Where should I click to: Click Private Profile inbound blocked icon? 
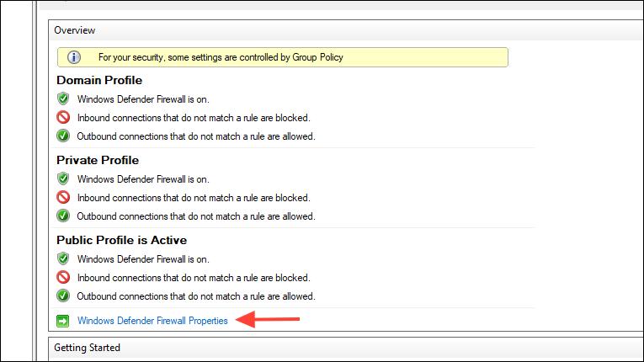tap(63, 198)
